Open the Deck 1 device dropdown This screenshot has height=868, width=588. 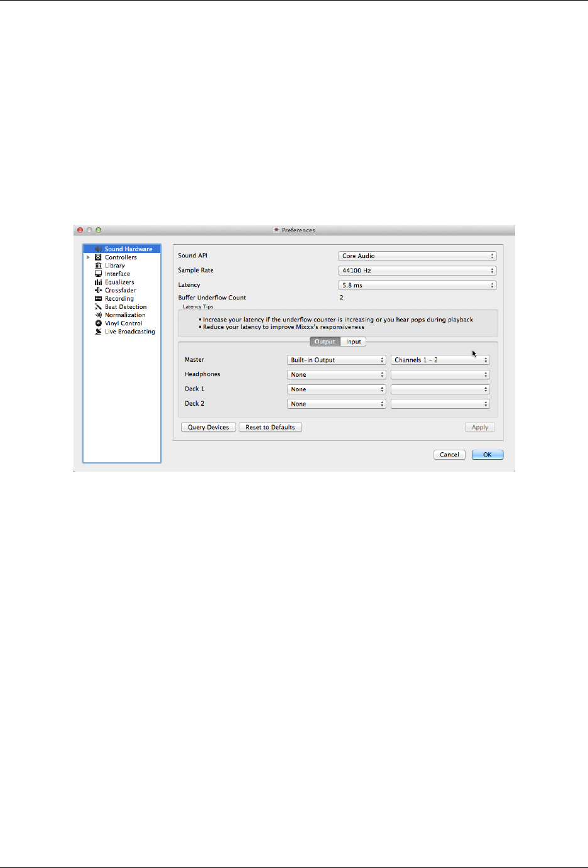point(336,389)
